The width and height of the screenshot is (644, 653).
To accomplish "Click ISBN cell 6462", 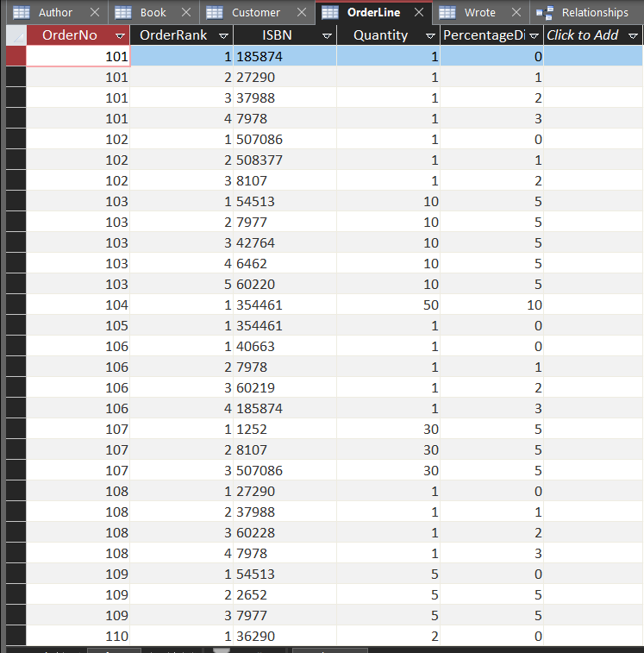I will click(285, 263).
